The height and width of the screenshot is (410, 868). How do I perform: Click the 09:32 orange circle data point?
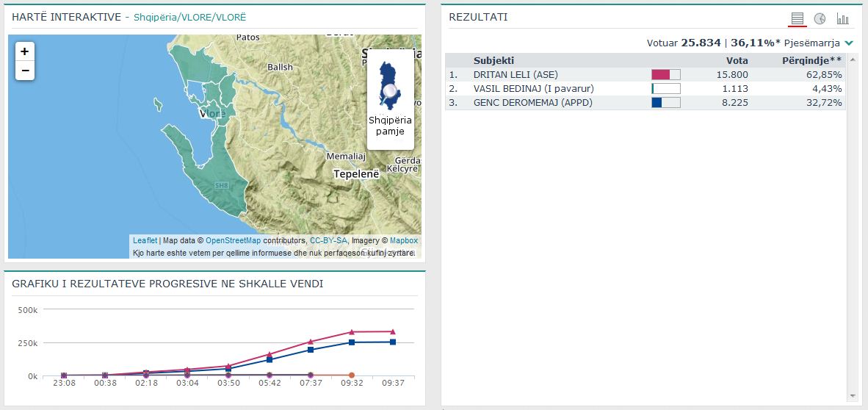point(352,375)
